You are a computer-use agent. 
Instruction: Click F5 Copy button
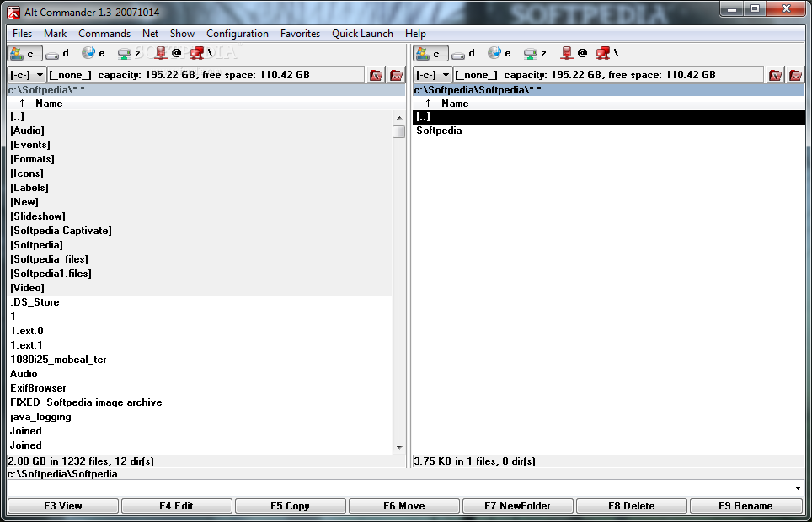290,506
